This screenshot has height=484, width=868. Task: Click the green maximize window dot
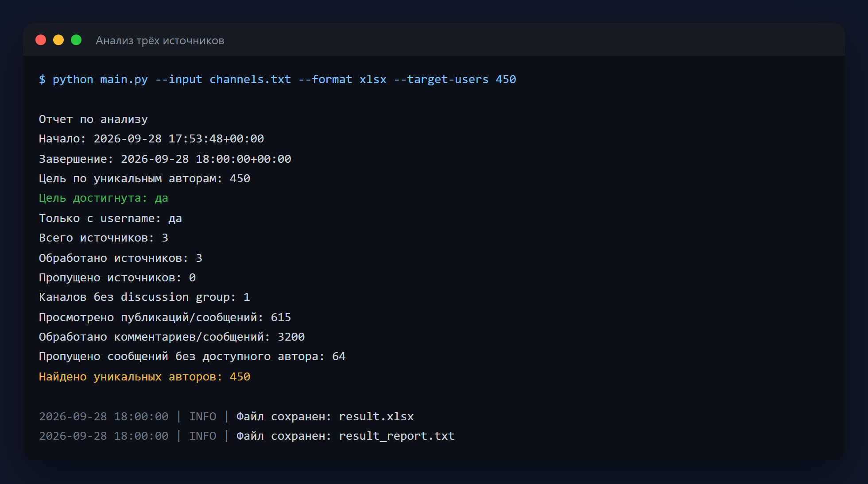tap(76, 40)
